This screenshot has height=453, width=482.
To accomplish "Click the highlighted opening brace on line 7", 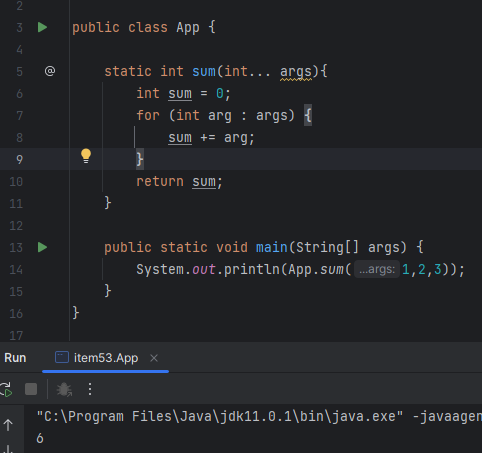I will pos(308,116).
